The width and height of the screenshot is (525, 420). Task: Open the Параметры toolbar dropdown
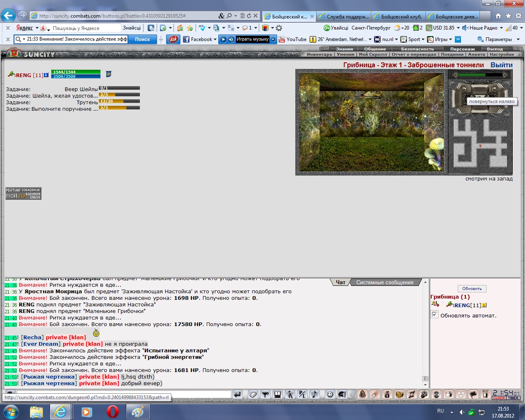click(x=518, y=39)
